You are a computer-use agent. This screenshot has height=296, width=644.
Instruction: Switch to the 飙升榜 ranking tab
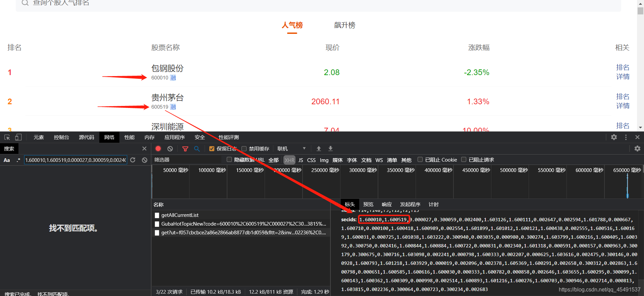[344, 25]
